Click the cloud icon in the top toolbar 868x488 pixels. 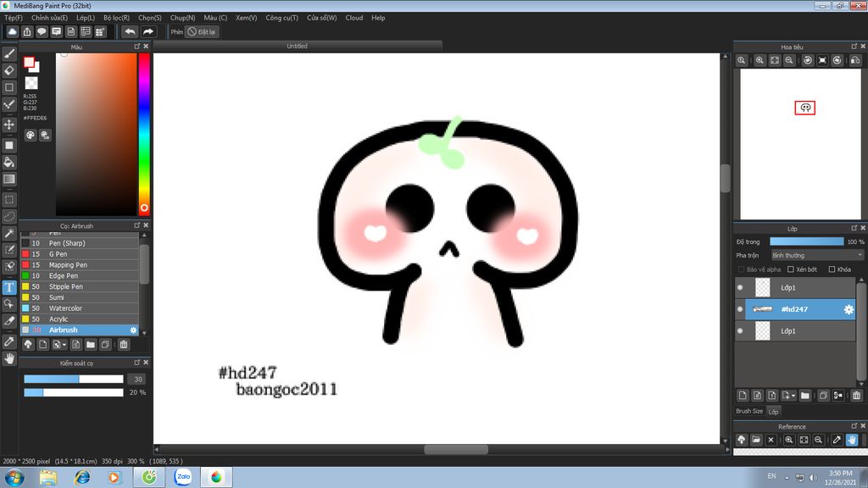click(x=12, y=31)
